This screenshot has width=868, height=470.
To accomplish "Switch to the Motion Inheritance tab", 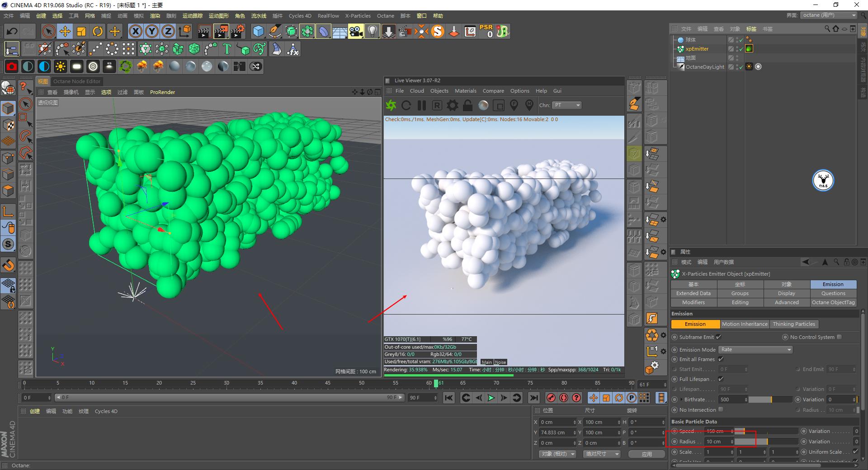I will point(745,324).
